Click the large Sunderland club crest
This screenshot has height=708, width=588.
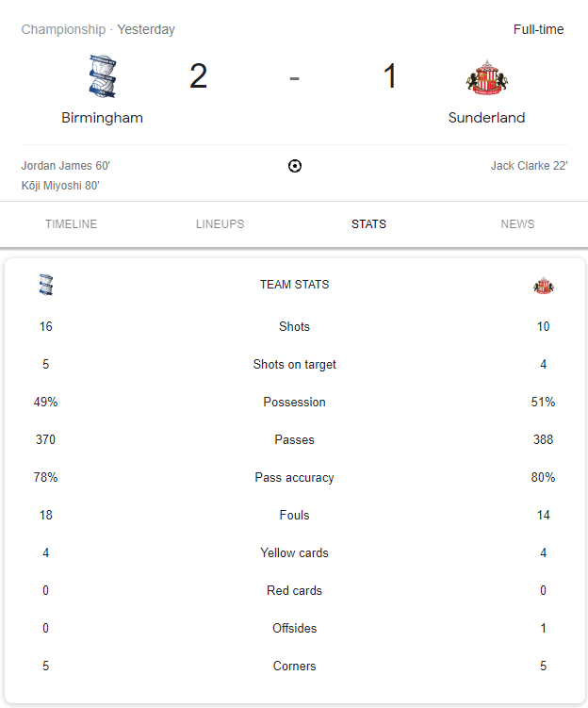coord(486,78)
